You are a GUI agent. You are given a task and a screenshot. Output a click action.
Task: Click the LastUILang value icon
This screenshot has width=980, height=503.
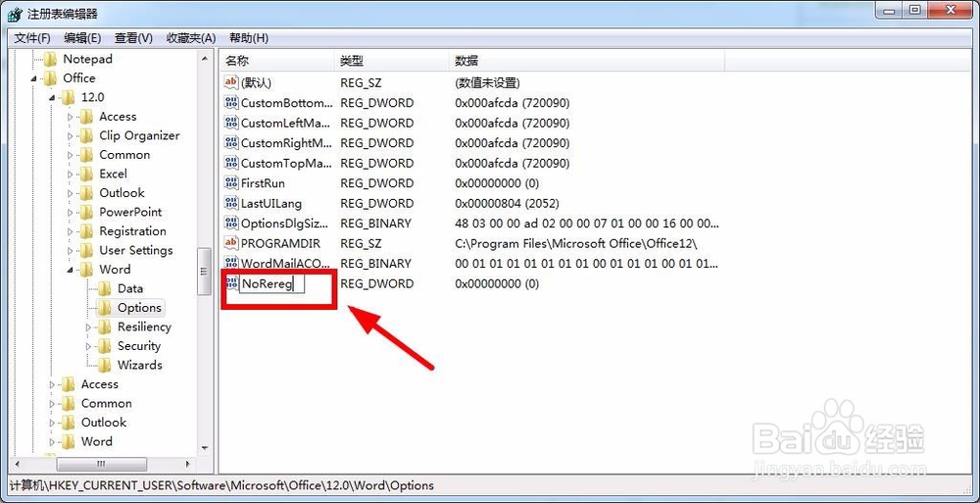[x=231, y=203]
